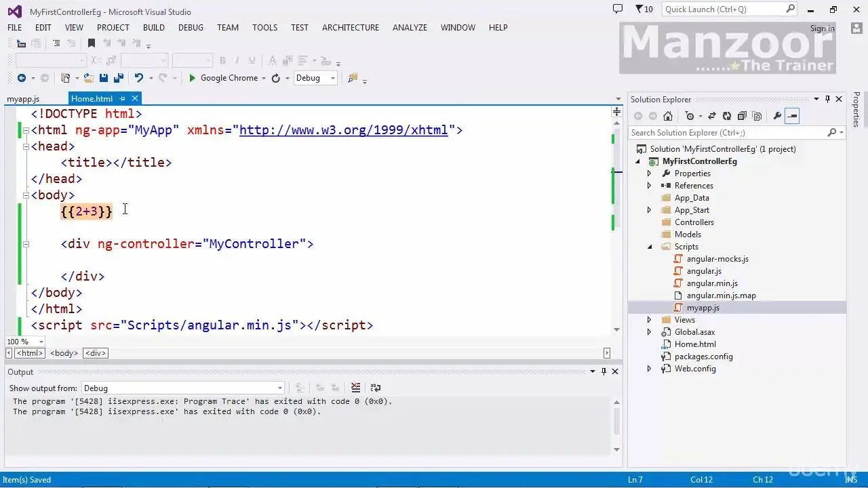Viewport: 868px width, 488px height.
Task: Open the editor zoom 100 % dropdown
Action: tap(41, 342)
